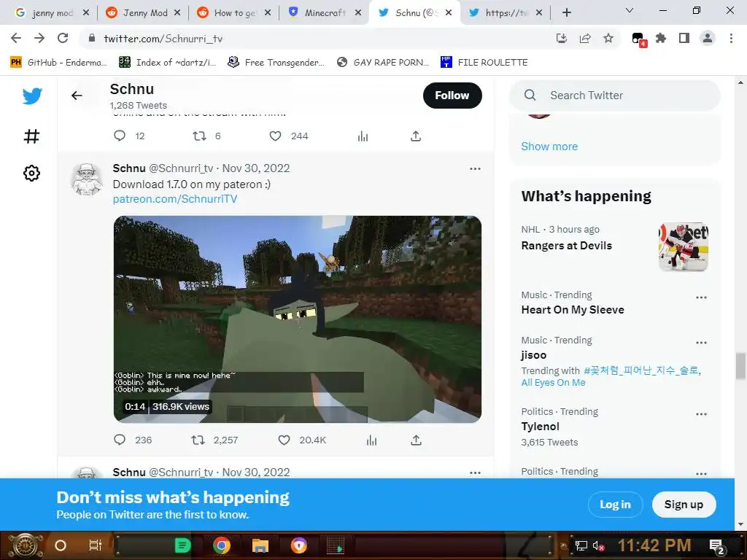Go forward in browser history
The width and height of the screenshot is (747, 560).
tap(39, 38)
